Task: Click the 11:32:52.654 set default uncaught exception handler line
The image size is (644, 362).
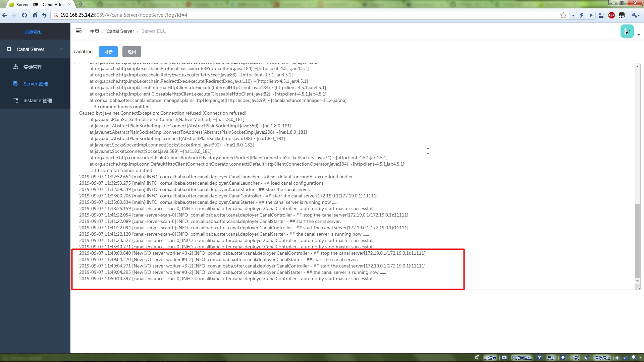Action: click(216, 177)
